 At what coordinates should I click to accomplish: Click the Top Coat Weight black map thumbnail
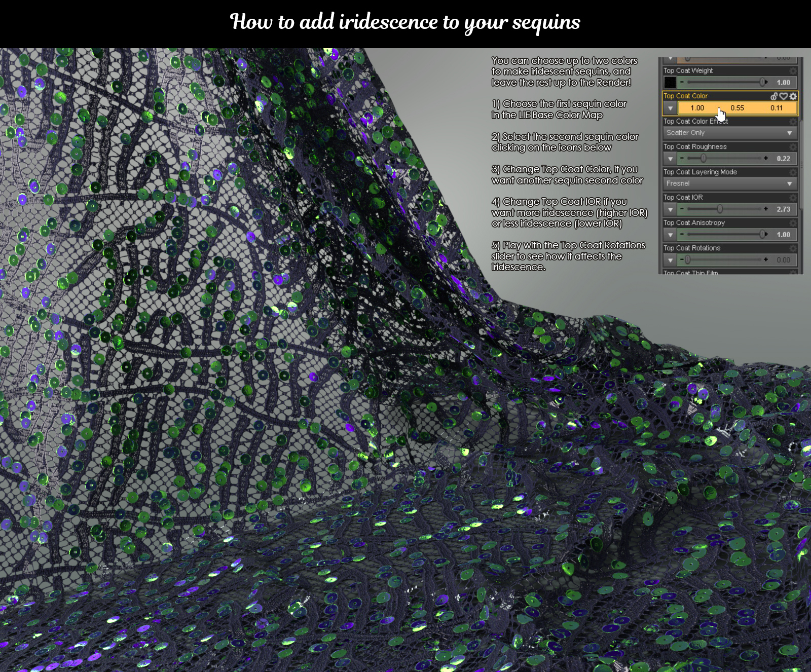(670, 82)
